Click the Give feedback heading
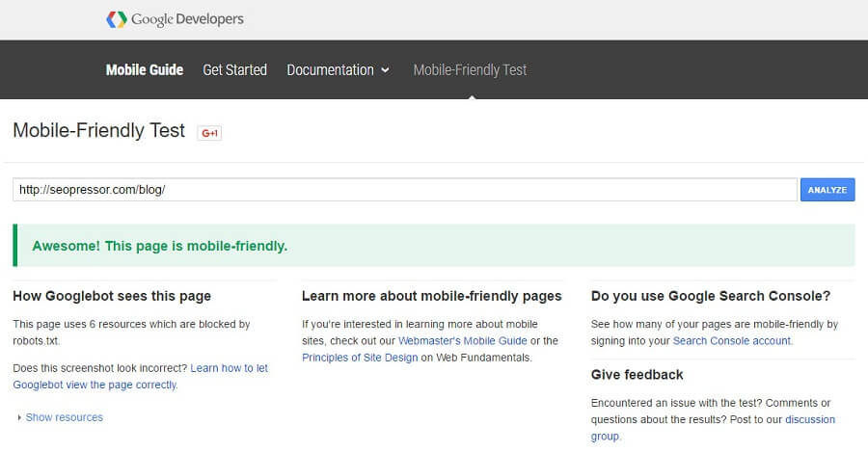This screenshot has width=868, height=452. (637, 374)
